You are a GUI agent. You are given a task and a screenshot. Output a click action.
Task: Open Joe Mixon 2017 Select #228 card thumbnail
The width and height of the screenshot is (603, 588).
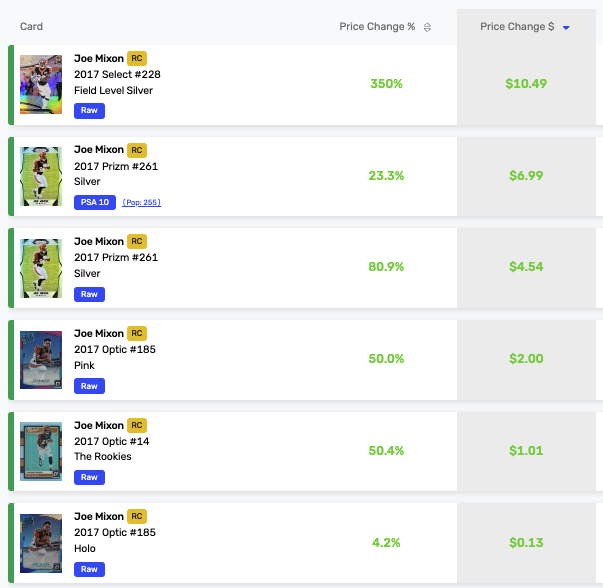pos(41,84)
